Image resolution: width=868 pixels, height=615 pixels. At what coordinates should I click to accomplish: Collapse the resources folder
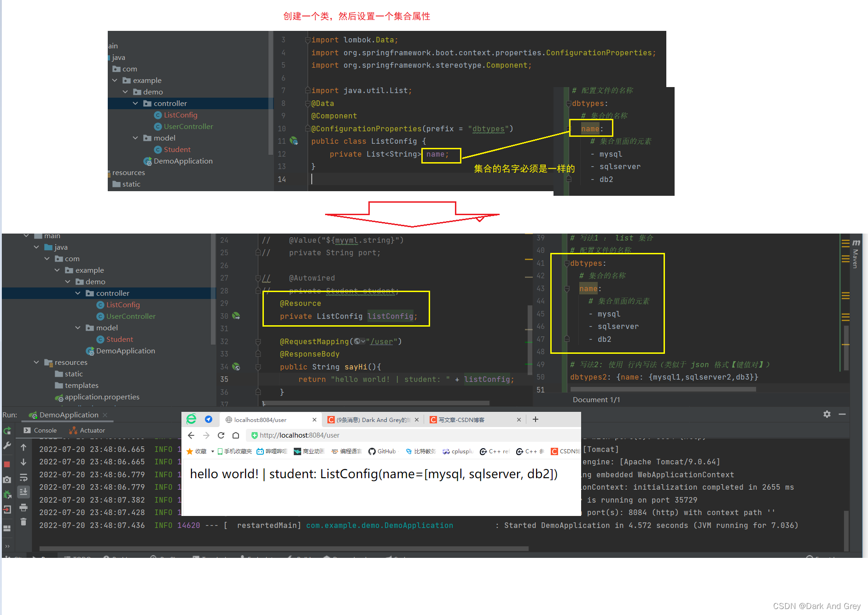36,363
